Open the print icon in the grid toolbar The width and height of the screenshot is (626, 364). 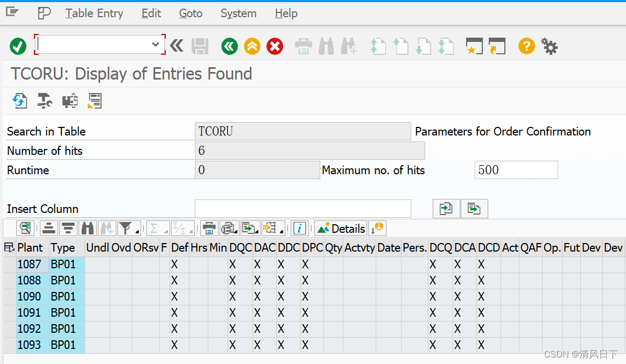(209, 228)
